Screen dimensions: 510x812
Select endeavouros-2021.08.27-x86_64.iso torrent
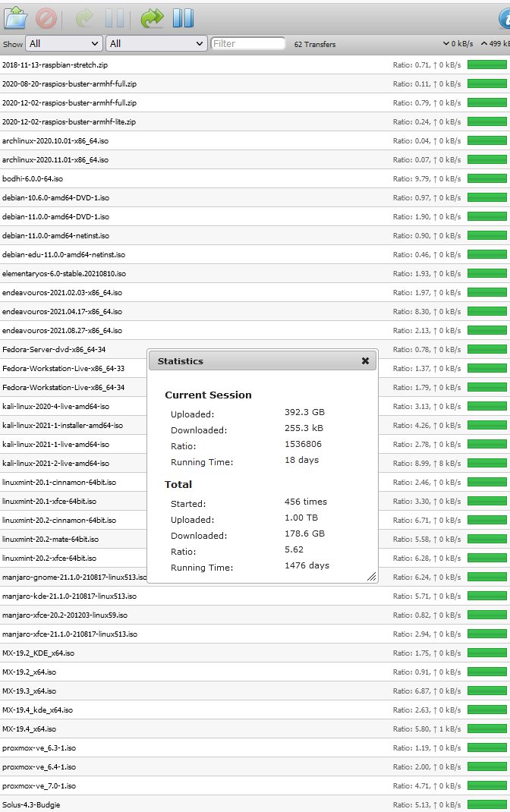point(255,330)
